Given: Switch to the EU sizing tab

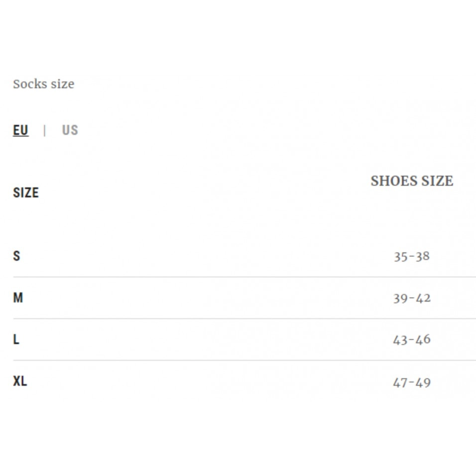Looking at the screenshot, I should coord(20,130).
